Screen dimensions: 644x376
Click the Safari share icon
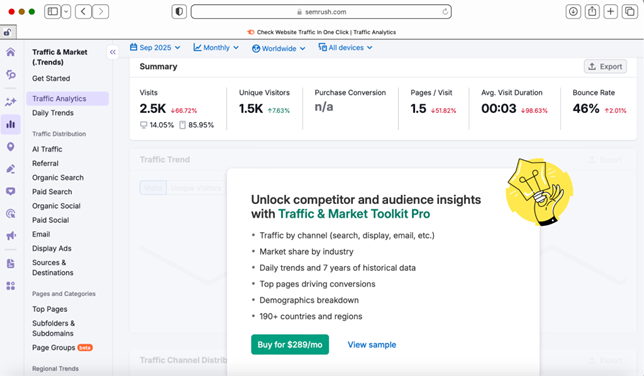(592, 12)
